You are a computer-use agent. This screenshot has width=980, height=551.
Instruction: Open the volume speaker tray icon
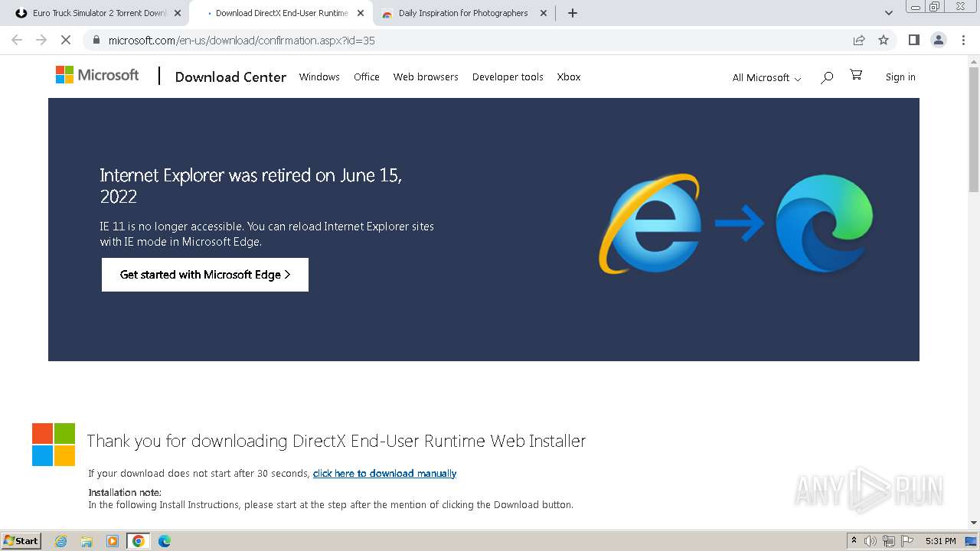pyautogui.click(x=871, y=541)
